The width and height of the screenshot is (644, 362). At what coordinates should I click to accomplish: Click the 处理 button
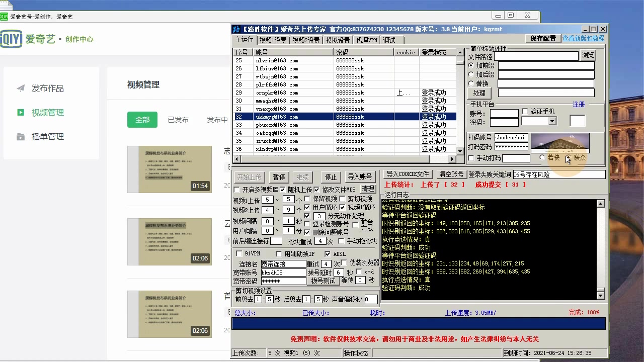(479, 93)
